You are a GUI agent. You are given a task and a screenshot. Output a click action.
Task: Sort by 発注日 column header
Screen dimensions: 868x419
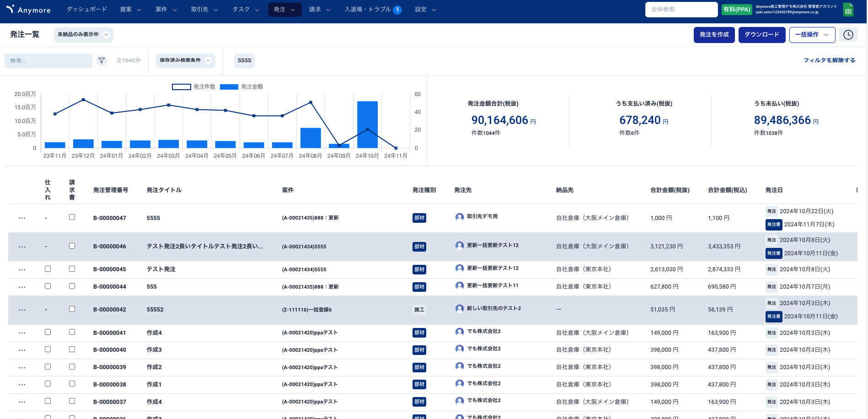click(x=774, y=190)
